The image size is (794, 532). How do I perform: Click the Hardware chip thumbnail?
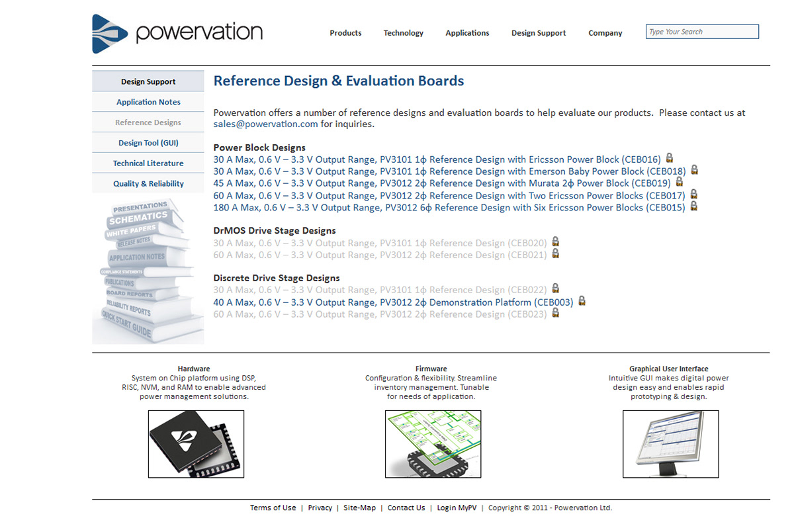[196, 444]
